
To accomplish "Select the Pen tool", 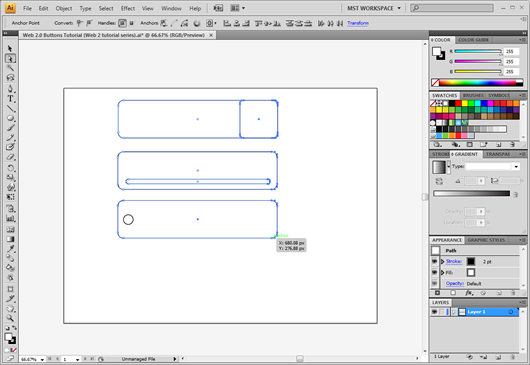I will (10, 89).
